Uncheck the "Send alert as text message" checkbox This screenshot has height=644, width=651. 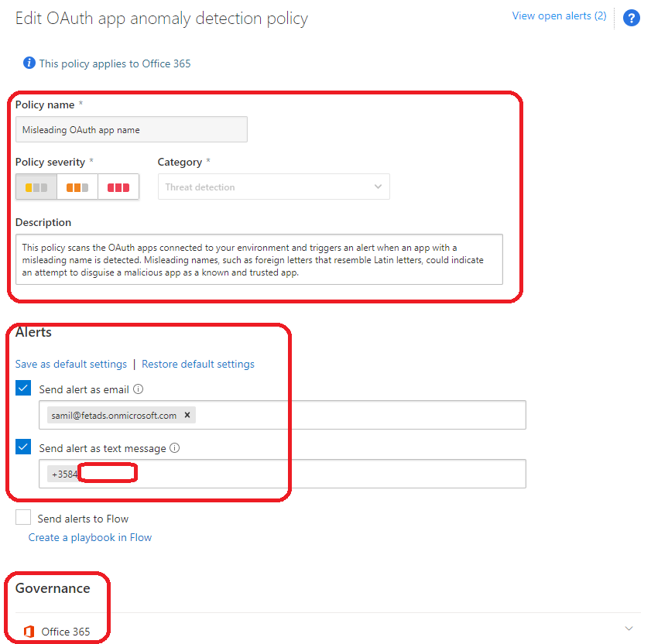23,449
